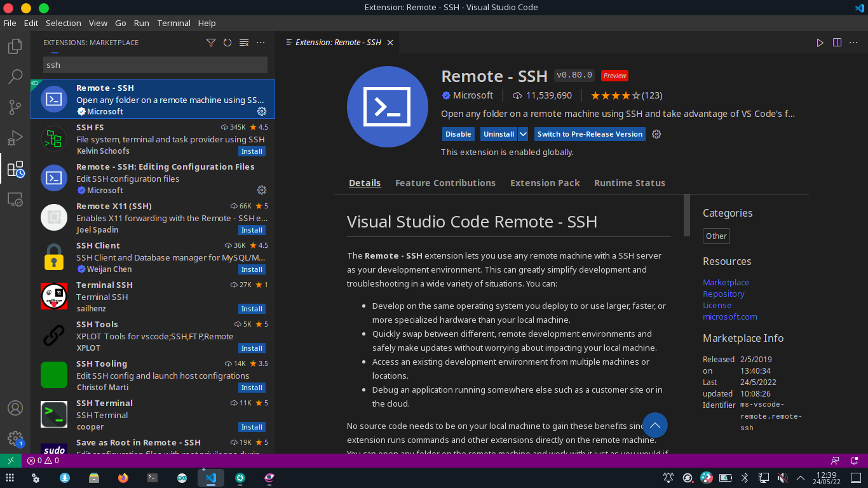Click the scroll-to-top arrow button
Image resolution: width=868 pixels, height=488 pixels.
tap(655, 425)
